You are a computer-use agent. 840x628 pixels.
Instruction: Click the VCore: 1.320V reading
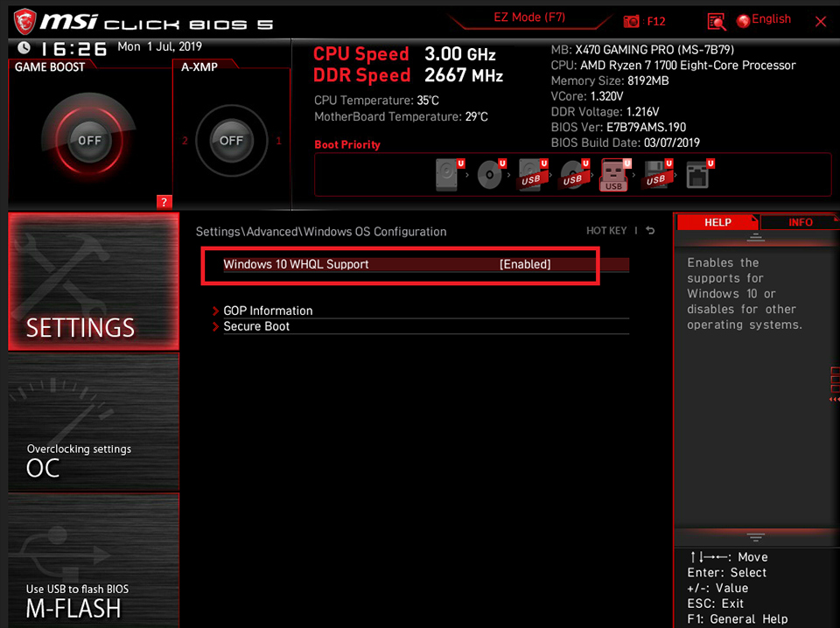coord(587,96)
